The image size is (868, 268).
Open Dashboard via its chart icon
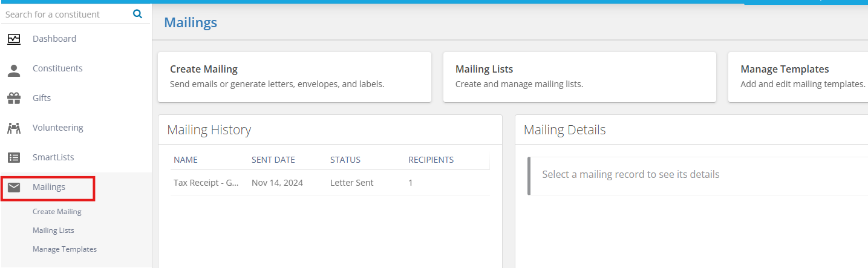tap(14, 39)
